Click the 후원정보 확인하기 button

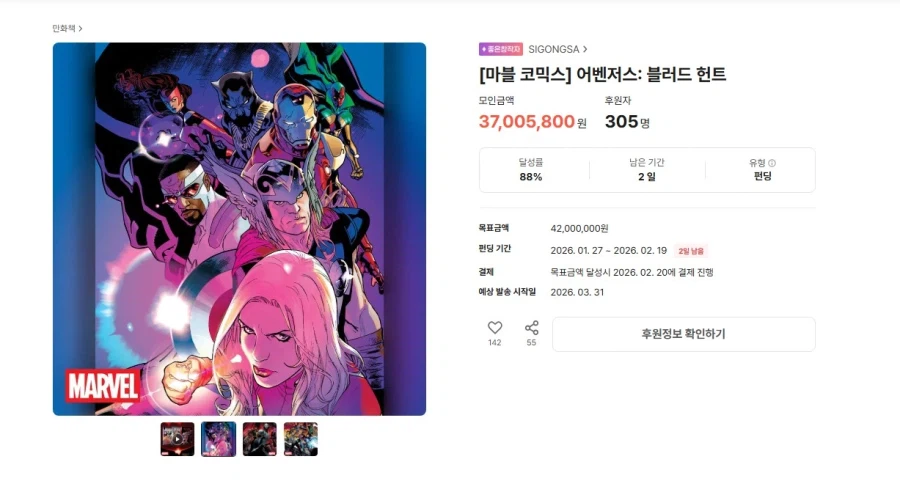(684, 334)
